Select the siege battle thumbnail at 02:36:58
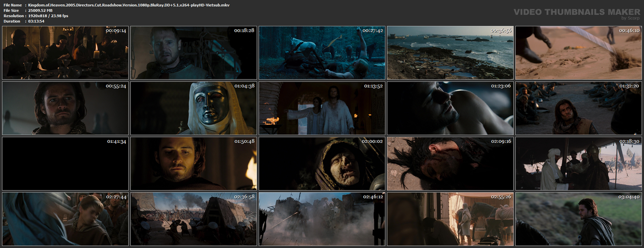The width and height of the screenshot is (644, 248). (x=194, y=219)
